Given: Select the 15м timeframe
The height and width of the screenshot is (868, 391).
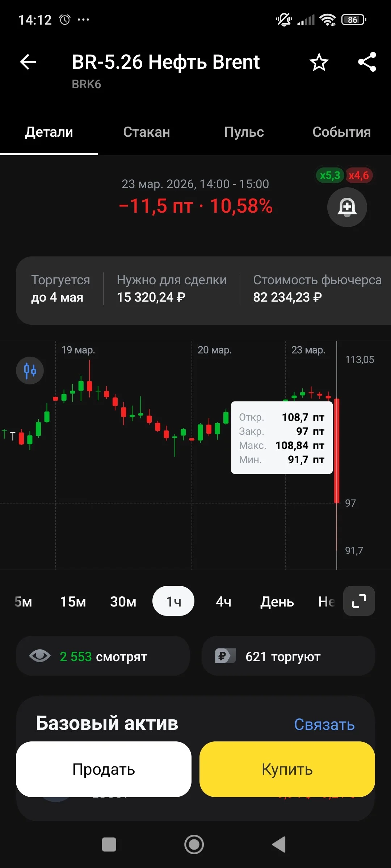Looking at the screenshot, I should click(73, 601).
